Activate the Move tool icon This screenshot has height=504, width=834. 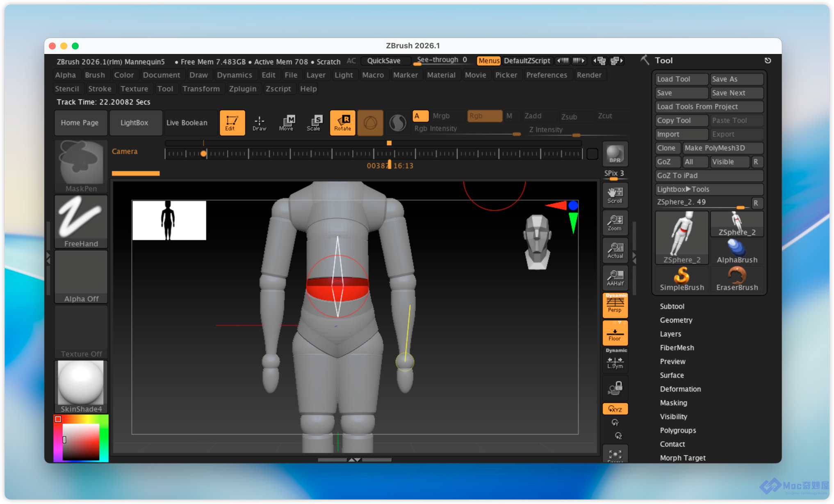click(x=287, y=123)
